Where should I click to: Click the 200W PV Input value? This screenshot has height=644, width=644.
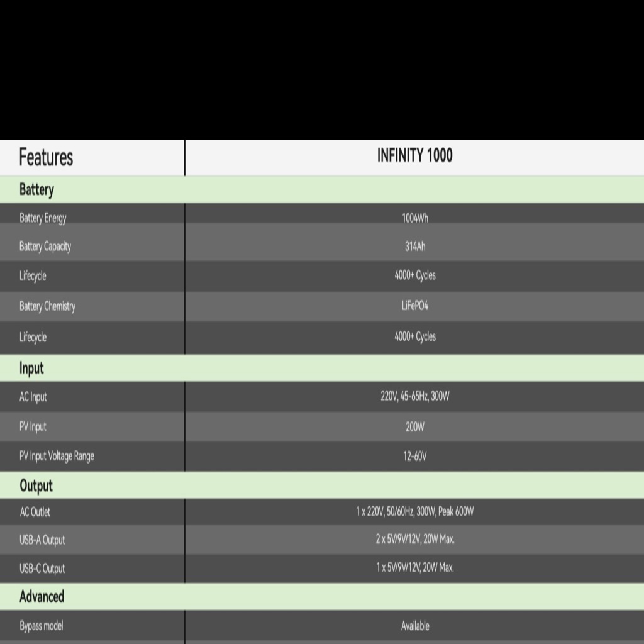415,427
